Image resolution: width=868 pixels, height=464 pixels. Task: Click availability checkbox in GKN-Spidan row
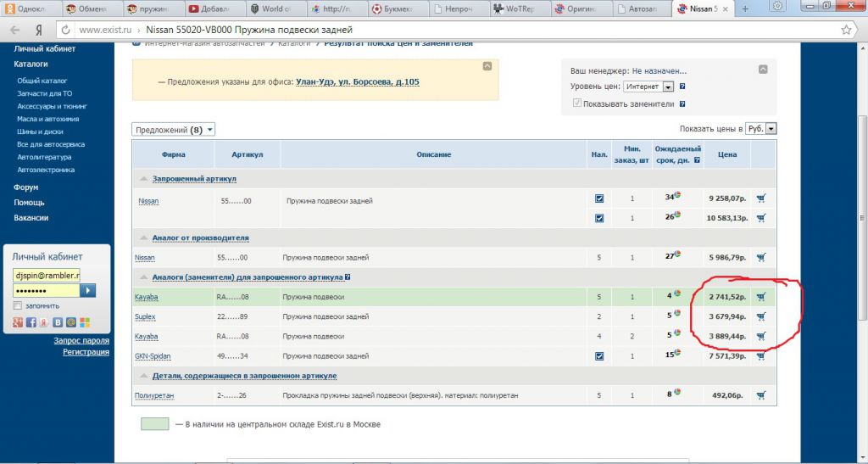click(599, 355)
